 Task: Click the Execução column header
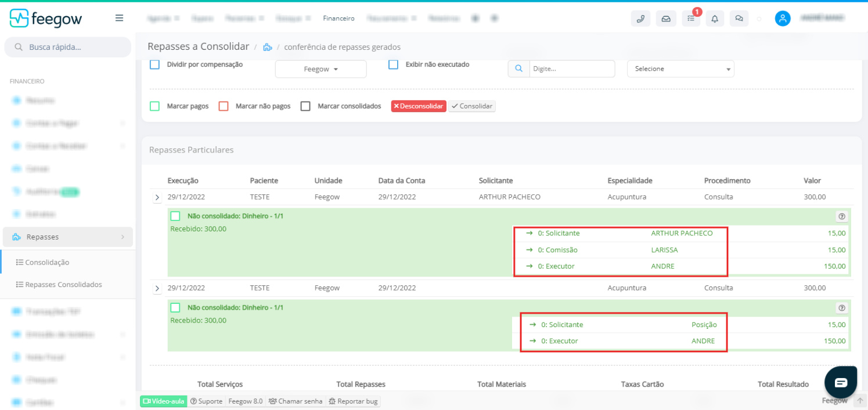point(183,180)
